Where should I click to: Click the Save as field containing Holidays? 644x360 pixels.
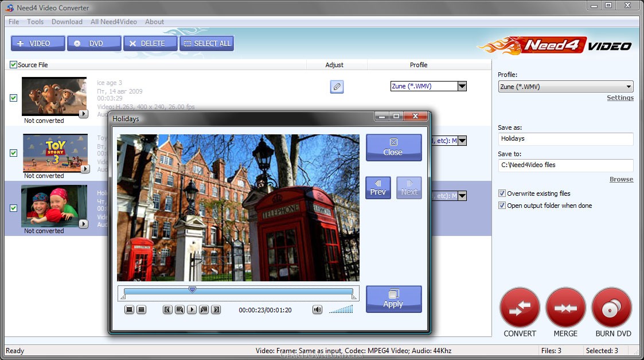pyautogui.click(x=565, y=138)
